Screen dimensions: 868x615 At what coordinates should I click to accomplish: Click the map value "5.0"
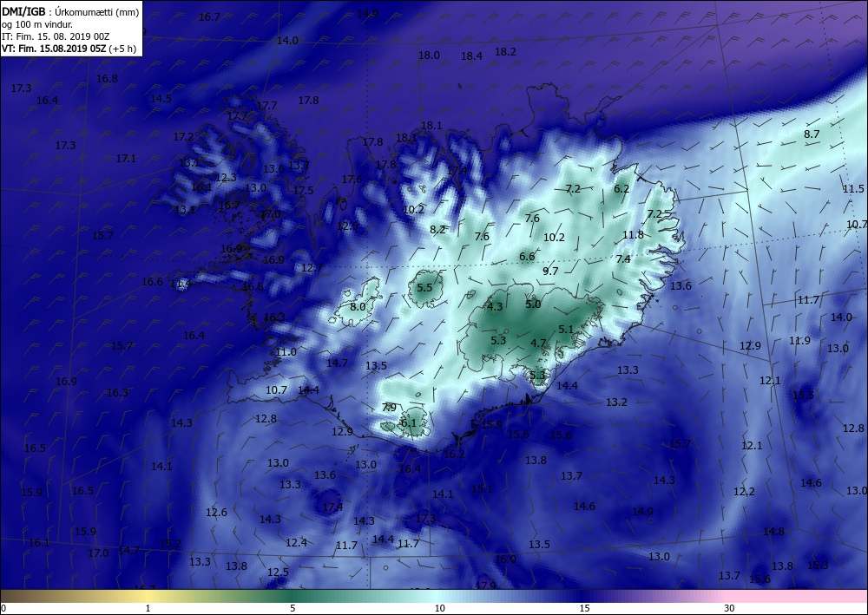click(533, 304)
